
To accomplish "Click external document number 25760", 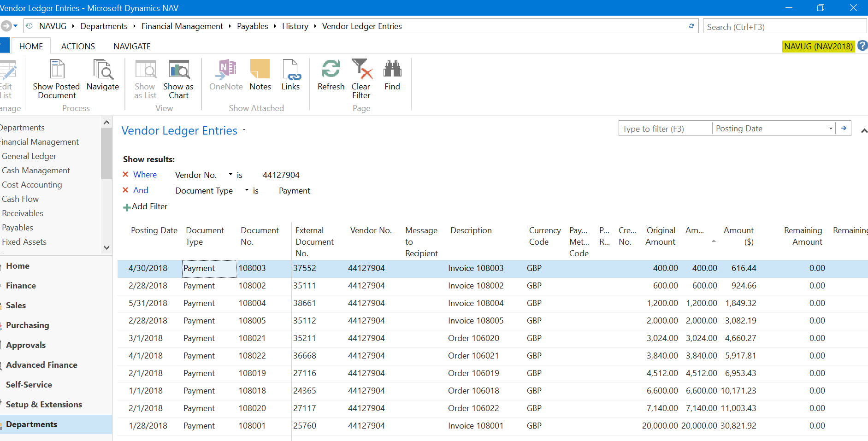I will click(x=305, y=426).
